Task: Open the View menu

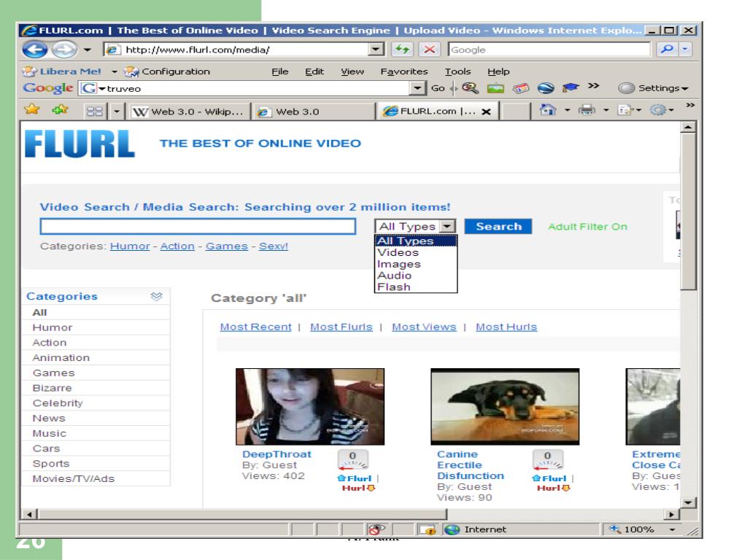Action: tap(352, 71)
